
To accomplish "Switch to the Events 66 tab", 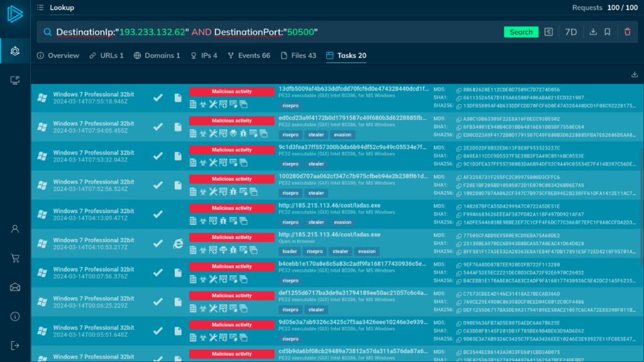I will coord(249,55).
